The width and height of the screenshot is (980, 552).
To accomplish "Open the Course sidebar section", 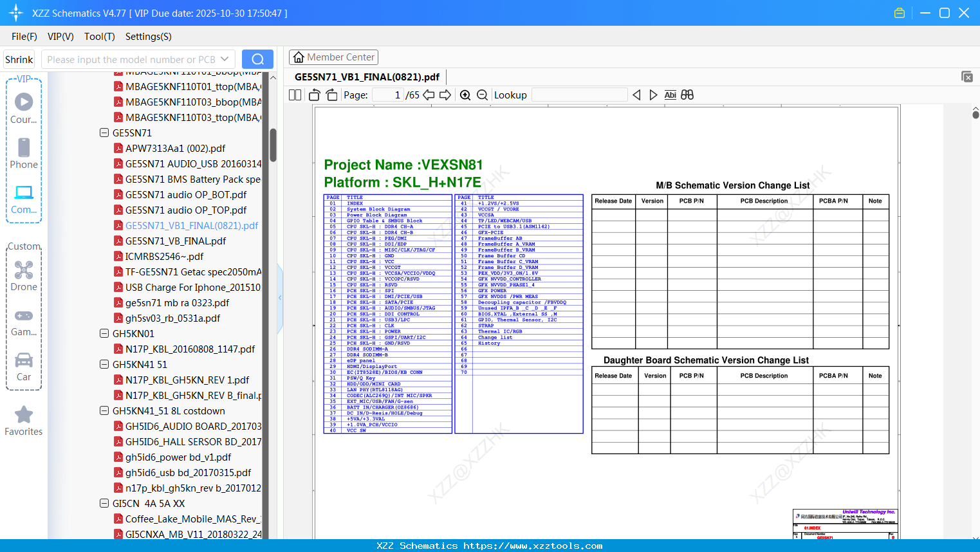I will [24, 108].
